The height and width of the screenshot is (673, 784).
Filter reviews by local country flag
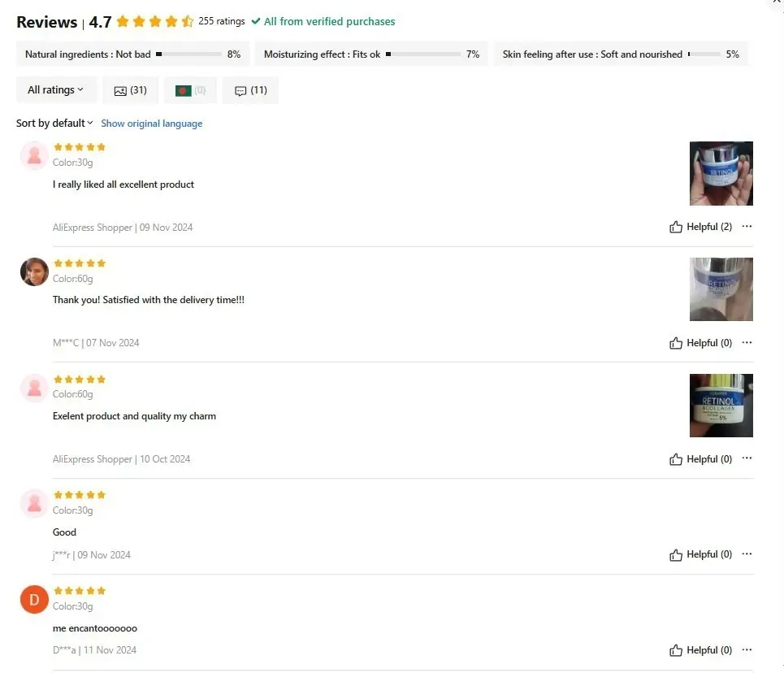[x=190, y=90]
